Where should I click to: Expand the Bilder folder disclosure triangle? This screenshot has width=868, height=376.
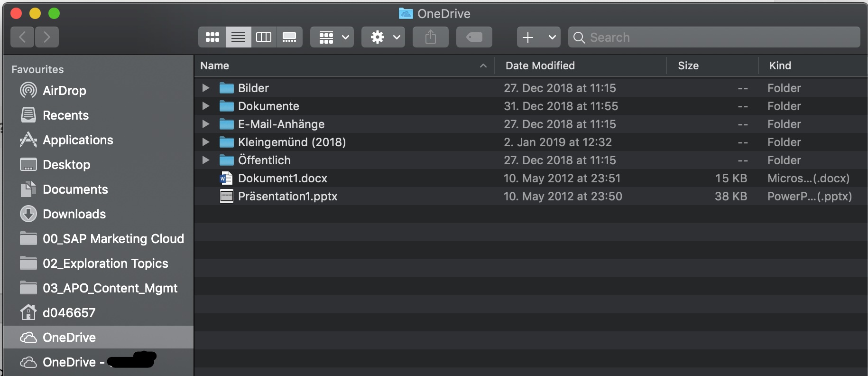coord(206,88)
